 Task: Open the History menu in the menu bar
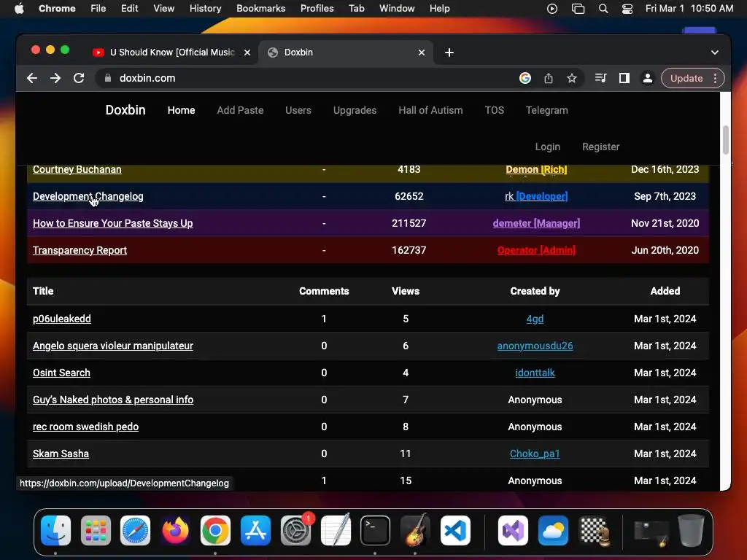(x=205, y=8)
